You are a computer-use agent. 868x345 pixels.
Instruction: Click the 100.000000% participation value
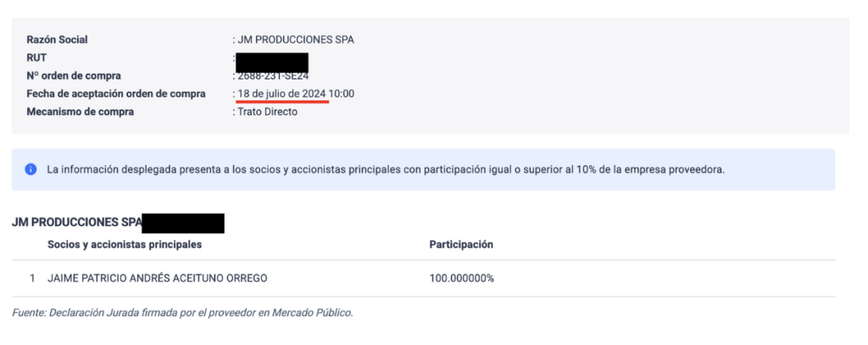click(462, 279)
